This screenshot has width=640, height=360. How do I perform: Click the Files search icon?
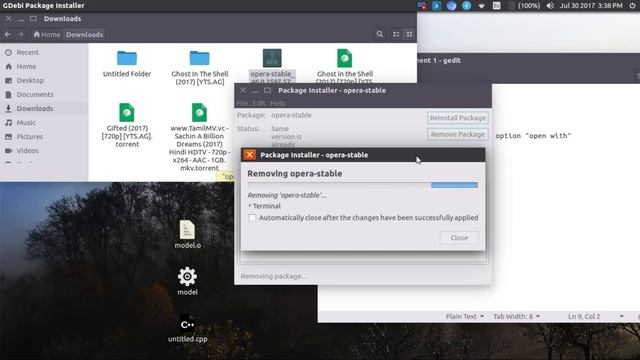[x=380, y=34]
